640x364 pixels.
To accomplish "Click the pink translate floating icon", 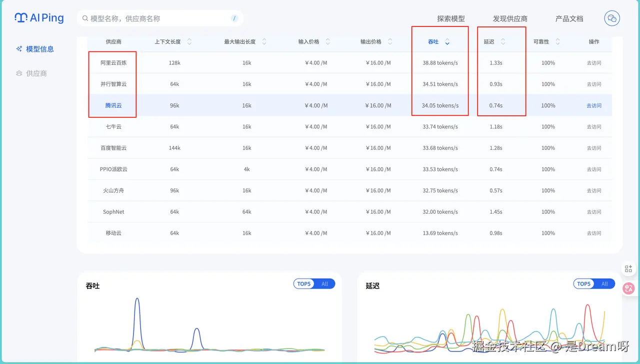I will 628,288.
